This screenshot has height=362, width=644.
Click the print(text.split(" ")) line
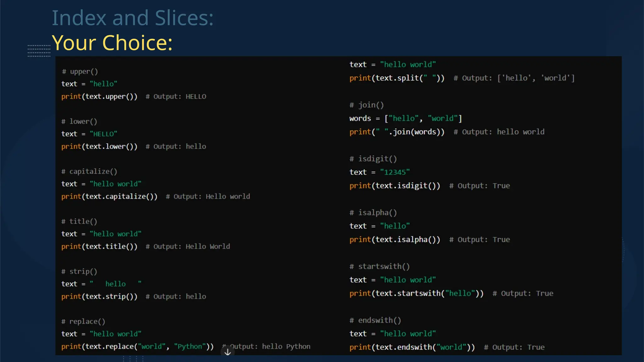pos(397,78)
